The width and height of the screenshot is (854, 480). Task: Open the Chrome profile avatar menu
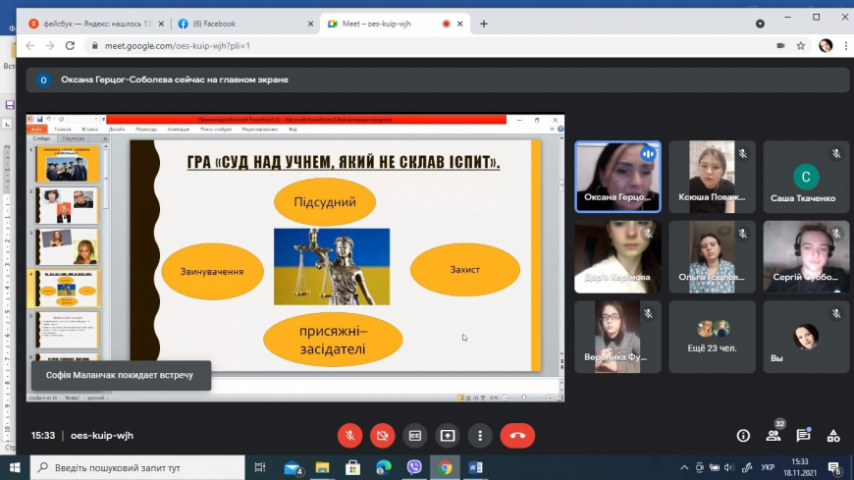pos(825,45)
